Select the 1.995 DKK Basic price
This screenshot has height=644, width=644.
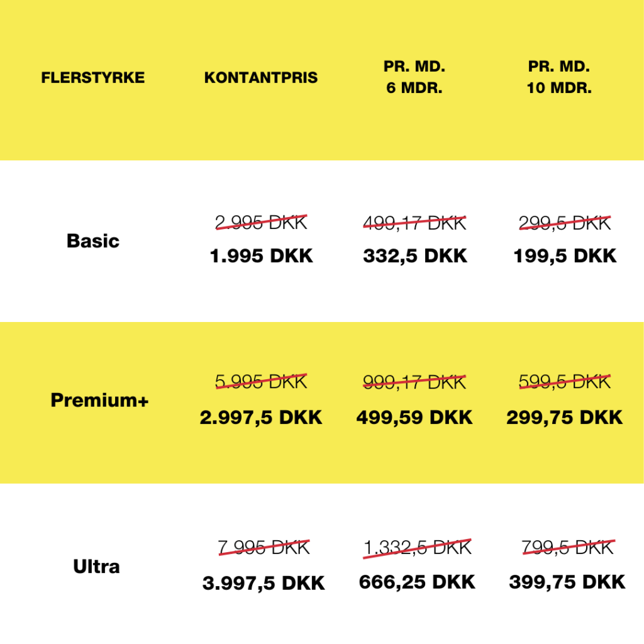point(261,257)
